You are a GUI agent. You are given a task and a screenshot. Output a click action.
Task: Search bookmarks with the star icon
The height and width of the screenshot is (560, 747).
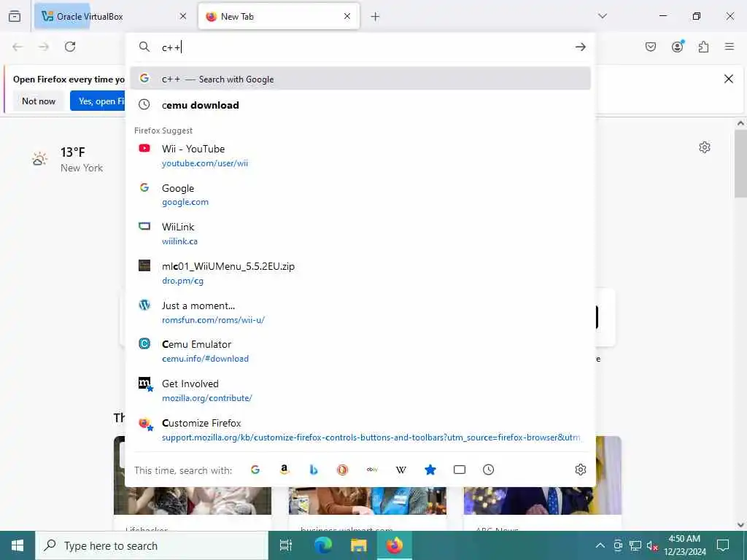tap(430, 470)
